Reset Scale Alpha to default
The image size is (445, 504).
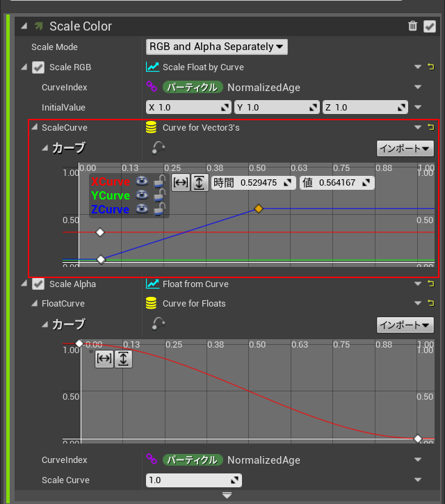click(x=431, y=284)
